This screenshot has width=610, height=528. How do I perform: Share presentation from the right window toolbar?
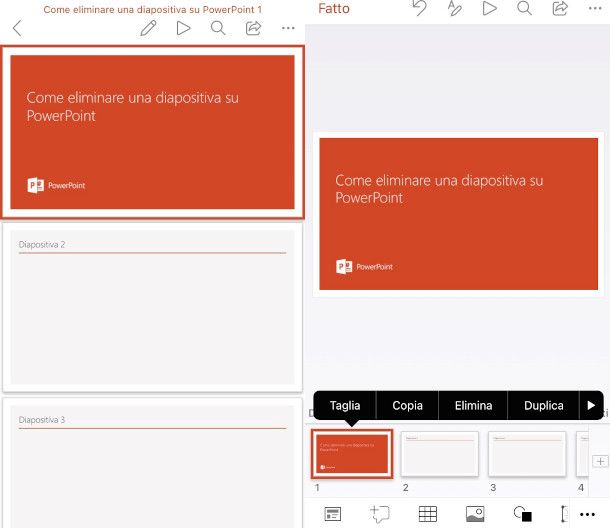(560, 8)
